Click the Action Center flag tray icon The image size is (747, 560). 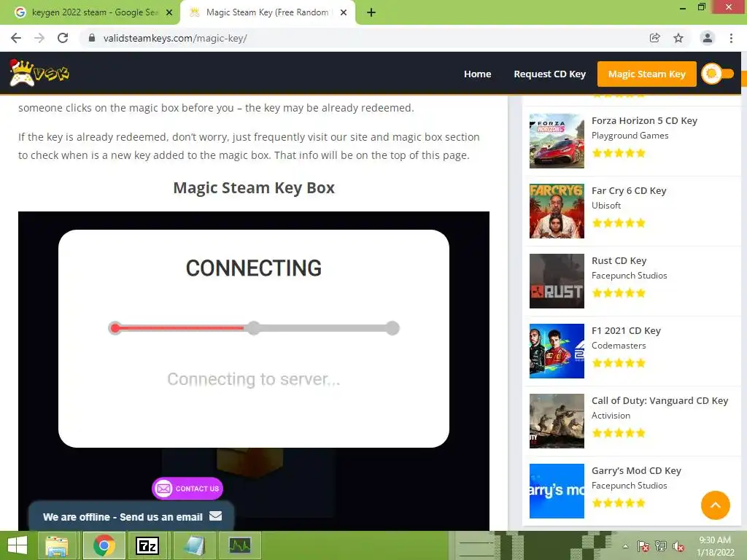(643, 546)
